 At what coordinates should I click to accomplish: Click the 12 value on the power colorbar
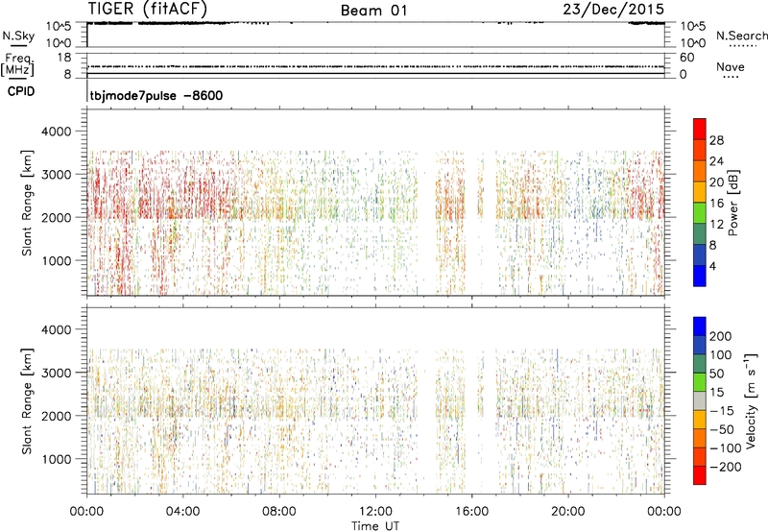point(716,225)
